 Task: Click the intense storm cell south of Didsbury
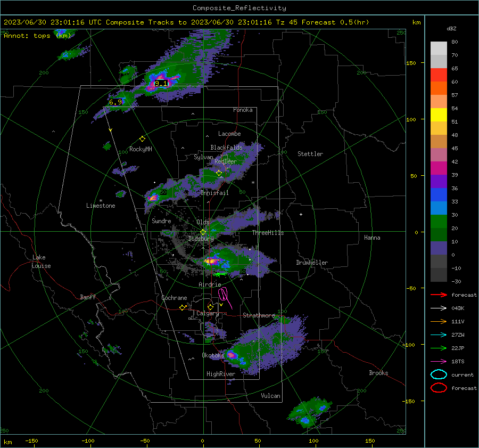click(x=212, y=261)
